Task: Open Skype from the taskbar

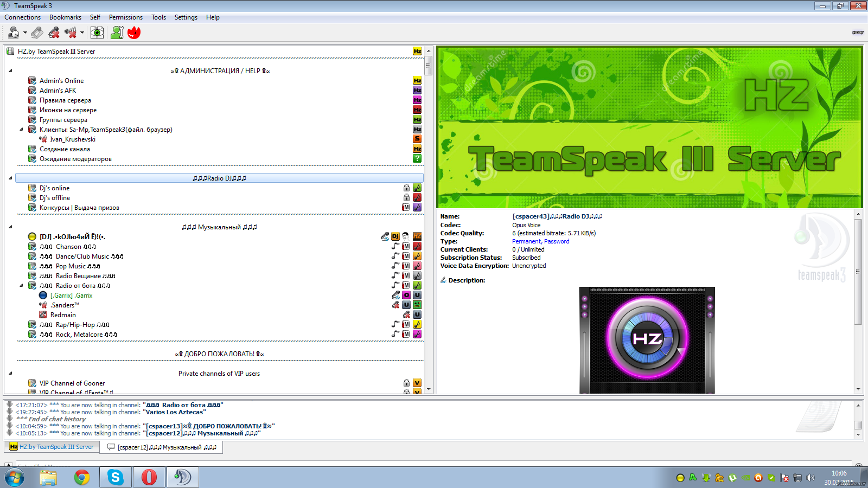Action: pos(115,477)
